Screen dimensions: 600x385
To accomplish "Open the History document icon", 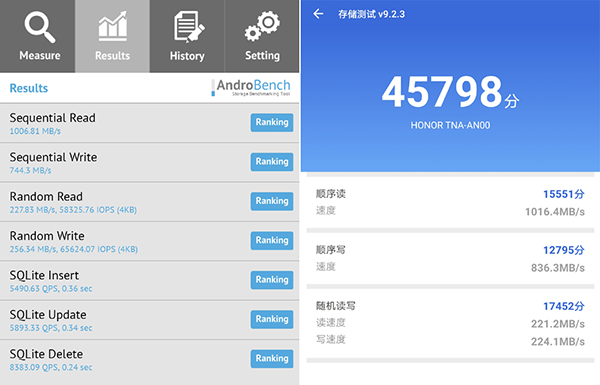I will pos(188,26).
